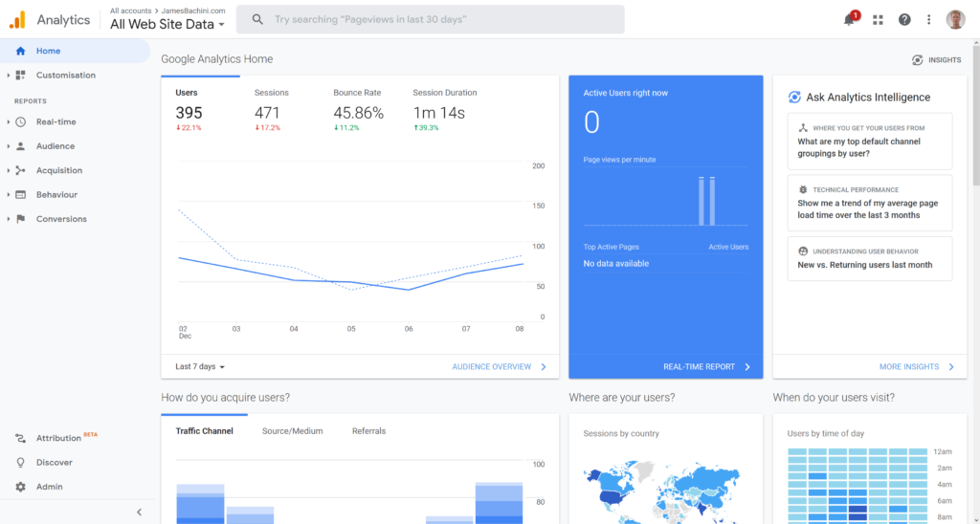Click the Audience person icon
This screenshot has width=980, height=524.
coord(21,146)
